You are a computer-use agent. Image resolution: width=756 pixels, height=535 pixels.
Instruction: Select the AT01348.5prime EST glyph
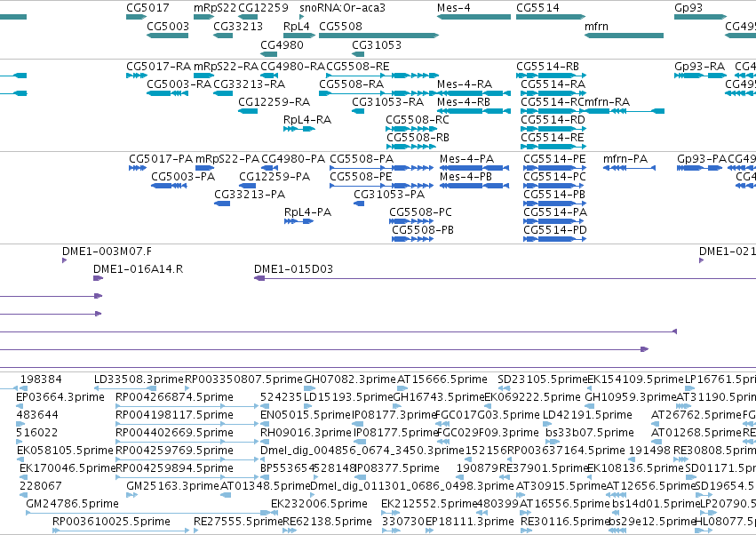[x=226, y=495]
